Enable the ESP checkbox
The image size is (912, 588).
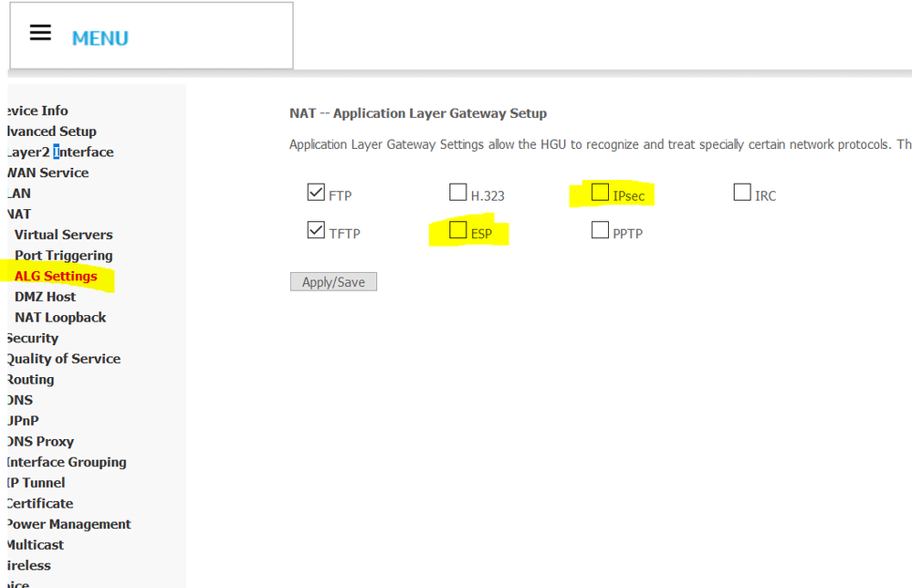(458, 231)
